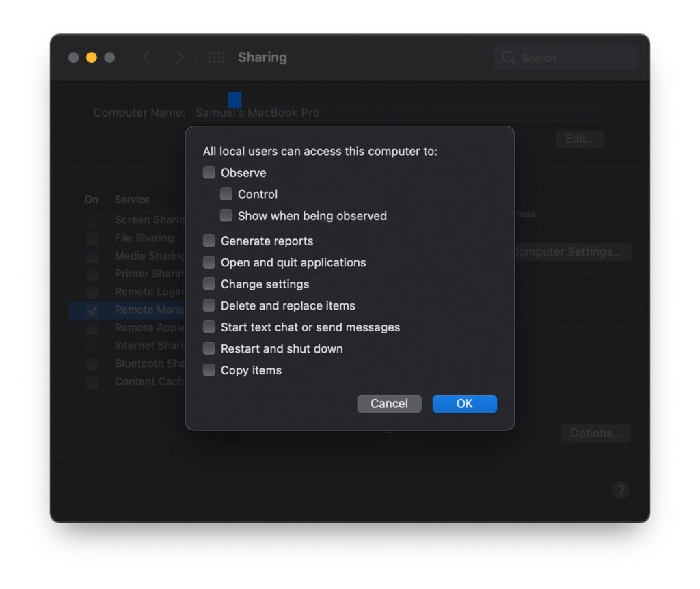Toggle the Remote Apple Events checkbox
Viewport: 700px width, 589px height.
92,328
